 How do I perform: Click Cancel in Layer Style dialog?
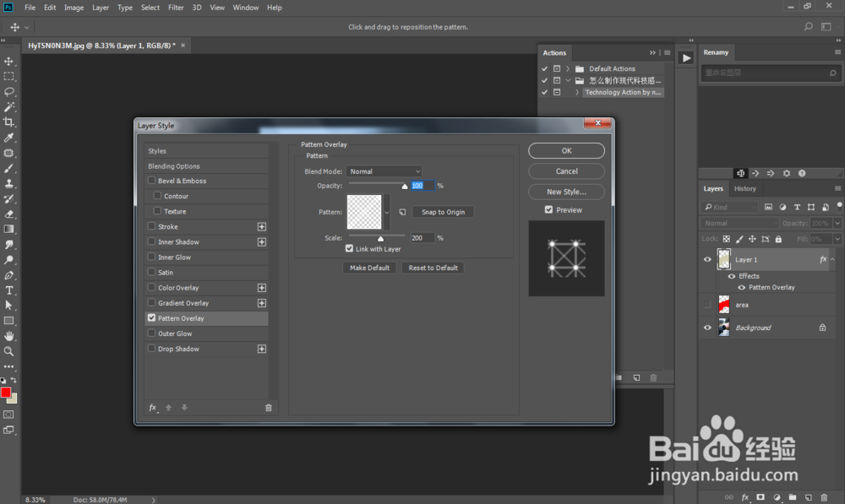coord(566,171)
